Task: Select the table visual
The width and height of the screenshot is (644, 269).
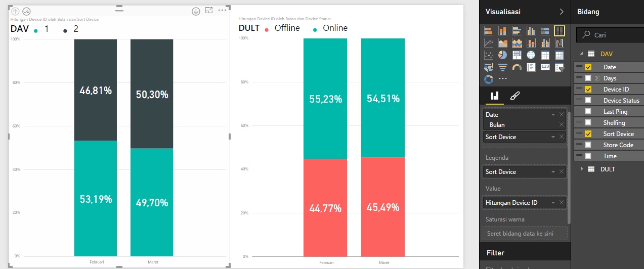Action: pyautogui.click(x=545, y=55)
